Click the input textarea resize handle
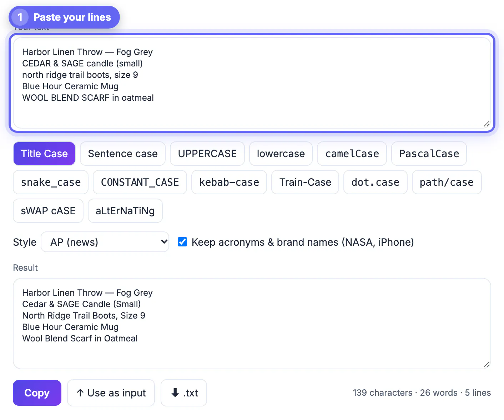Viewport: 504px width, 420px height. click(487, 124)
